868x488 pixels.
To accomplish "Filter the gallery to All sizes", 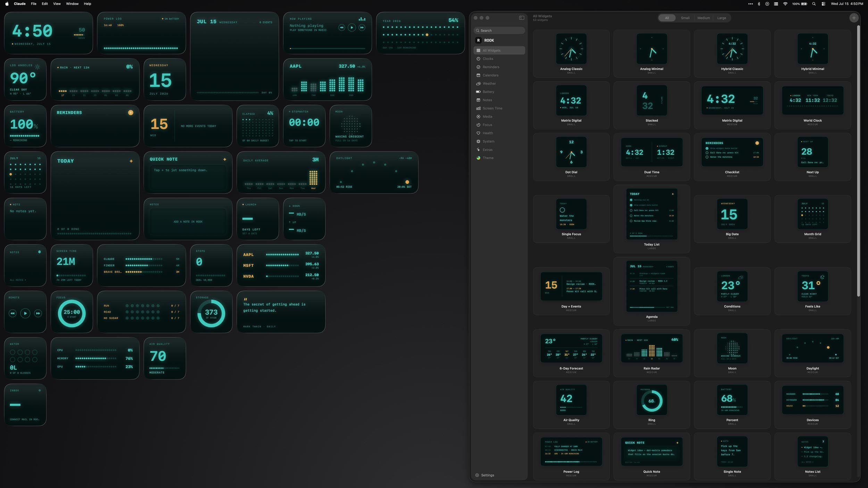I will coord(667,18).
